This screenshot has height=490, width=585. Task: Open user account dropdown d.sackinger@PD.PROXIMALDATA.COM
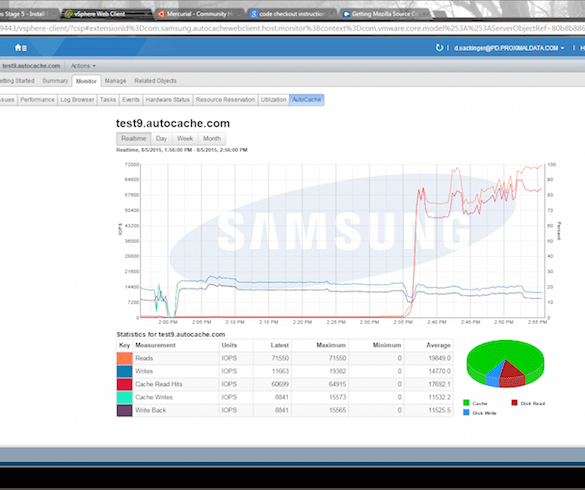click(509, 48)
